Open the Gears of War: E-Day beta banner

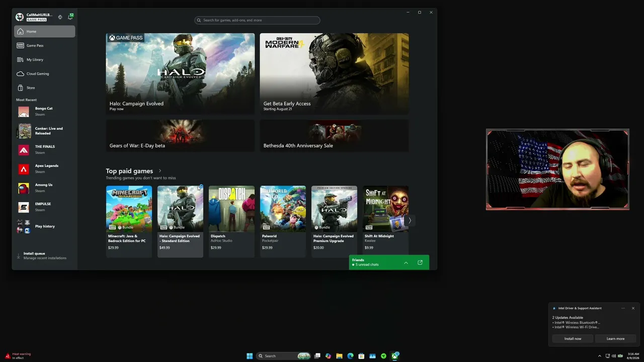(x=180, y=136)
